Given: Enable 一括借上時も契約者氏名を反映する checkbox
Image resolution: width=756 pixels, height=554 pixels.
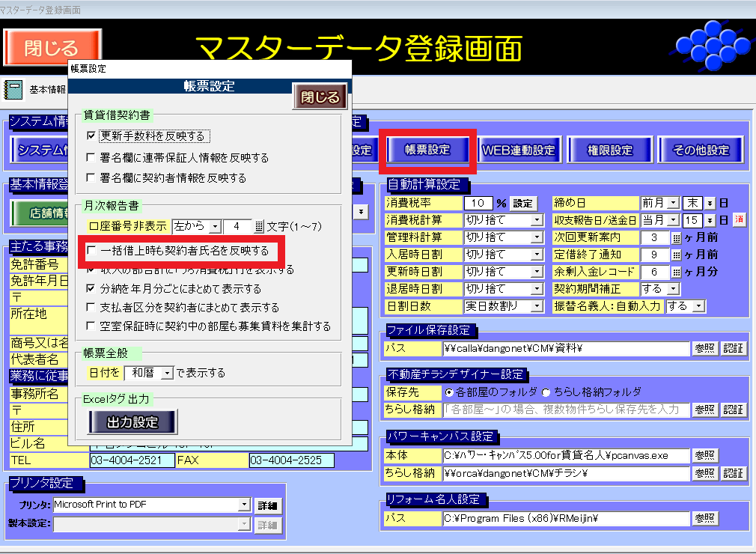Looking at the screenshot, I should coord(91,250).
